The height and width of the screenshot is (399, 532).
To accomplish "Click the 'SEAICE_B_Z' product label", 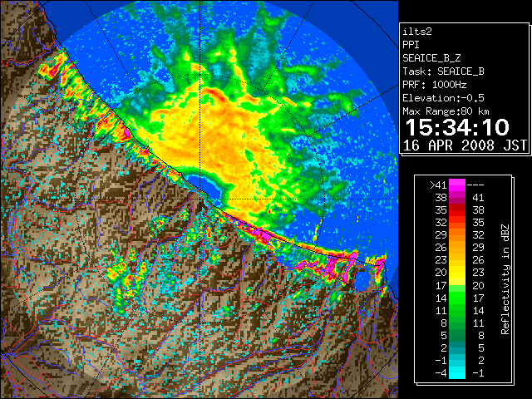I will click(x=431, y=58).
